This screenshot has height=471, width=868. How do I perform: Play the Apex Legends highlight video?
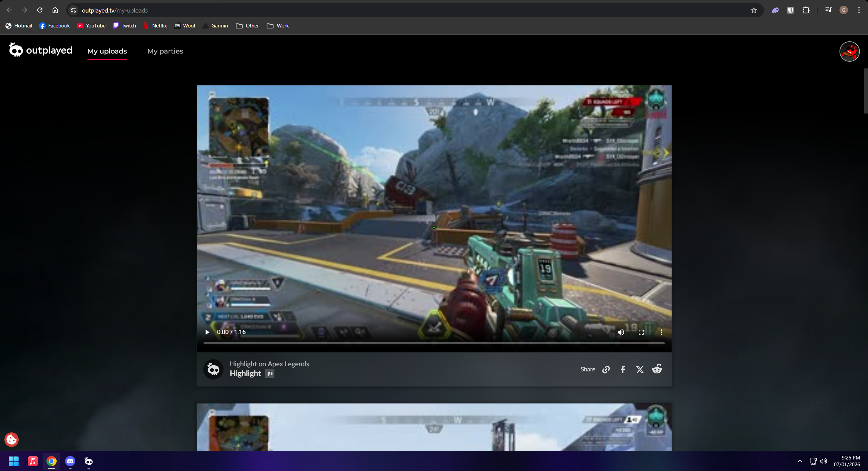pyautogui.click(x=207, y=332)
